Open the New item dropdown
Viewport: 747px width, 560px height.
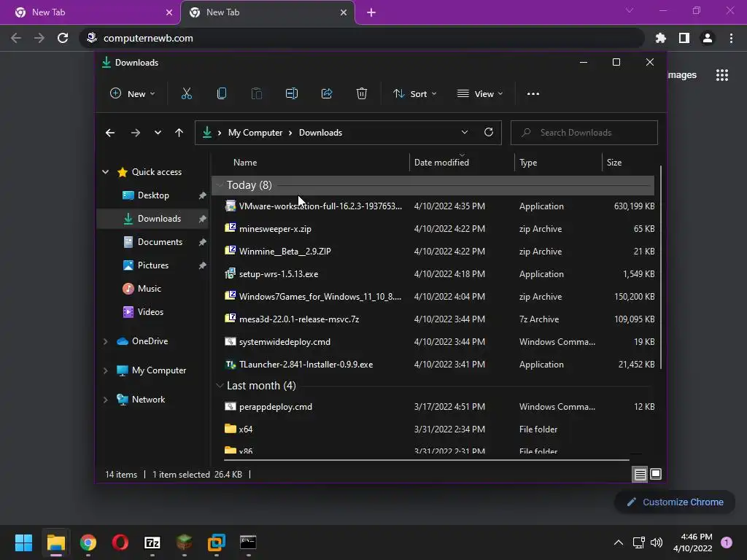coord(133,94)
